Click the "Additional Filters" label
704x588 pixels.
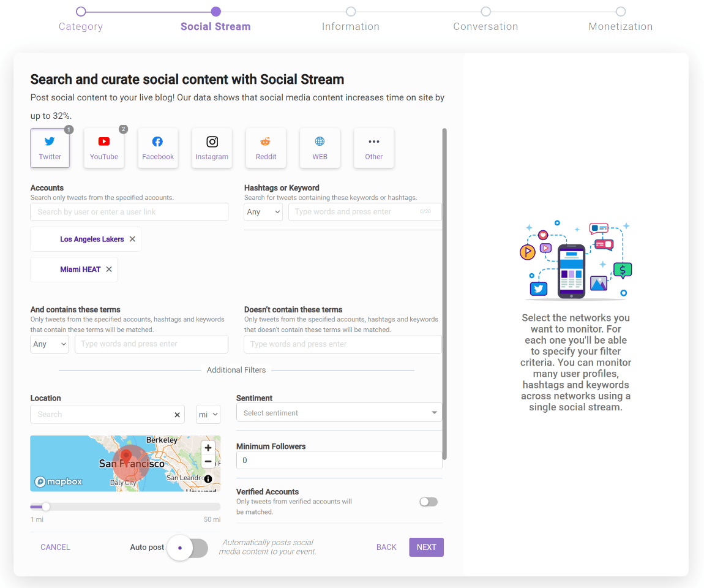pyautogui.click(x=236, y=370)
